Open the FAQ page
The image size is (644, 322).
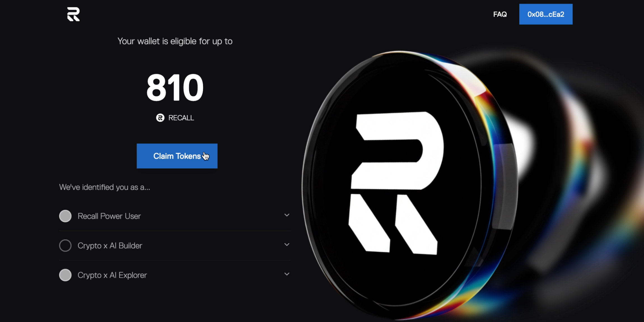(500, 14)
